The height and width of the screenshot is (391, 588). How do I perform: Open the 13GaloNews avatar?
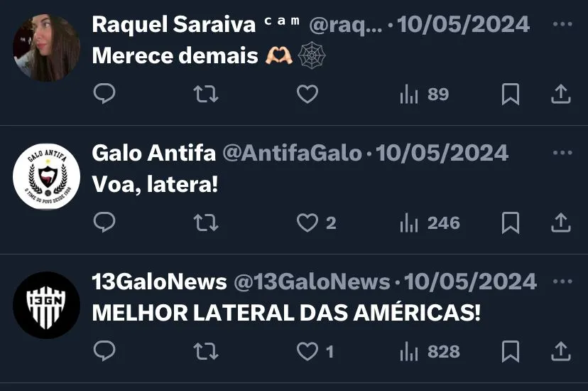coord(46,305)
